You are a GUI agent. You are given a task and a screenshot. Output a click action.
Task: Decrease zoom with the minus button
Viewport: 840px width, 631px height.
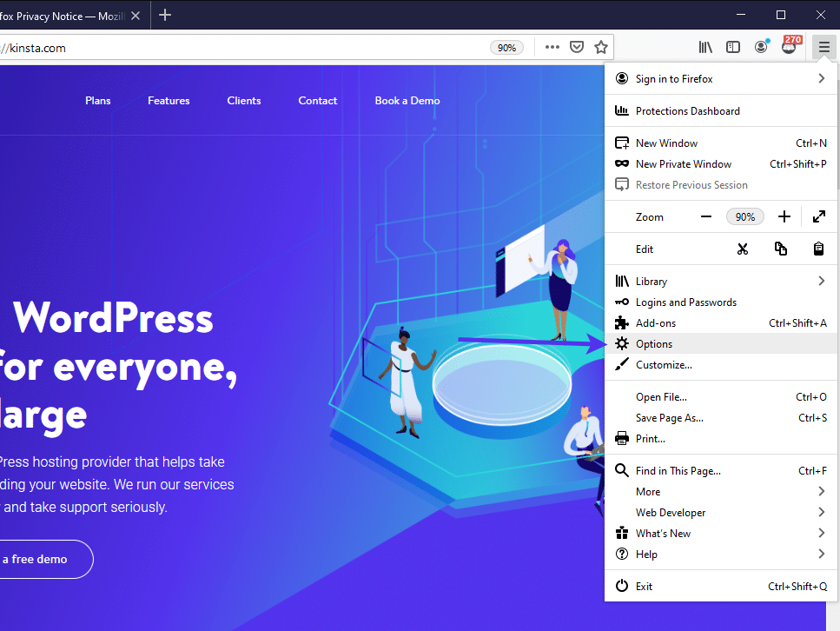[706, 216]
